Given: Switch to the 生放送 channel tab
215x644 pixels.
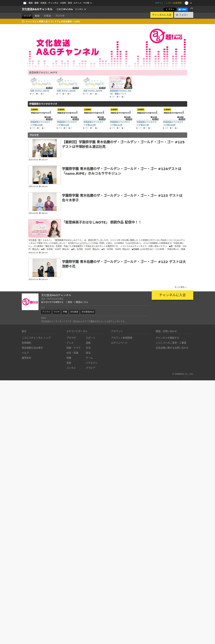Looking at the screenshot, I should [47, 16].
